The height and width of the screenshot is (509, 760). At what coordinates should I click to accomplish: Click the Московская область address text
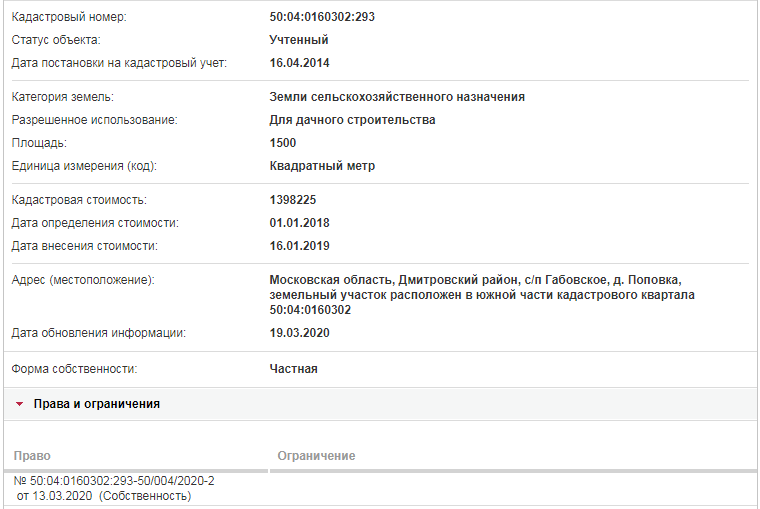[482, 295]
